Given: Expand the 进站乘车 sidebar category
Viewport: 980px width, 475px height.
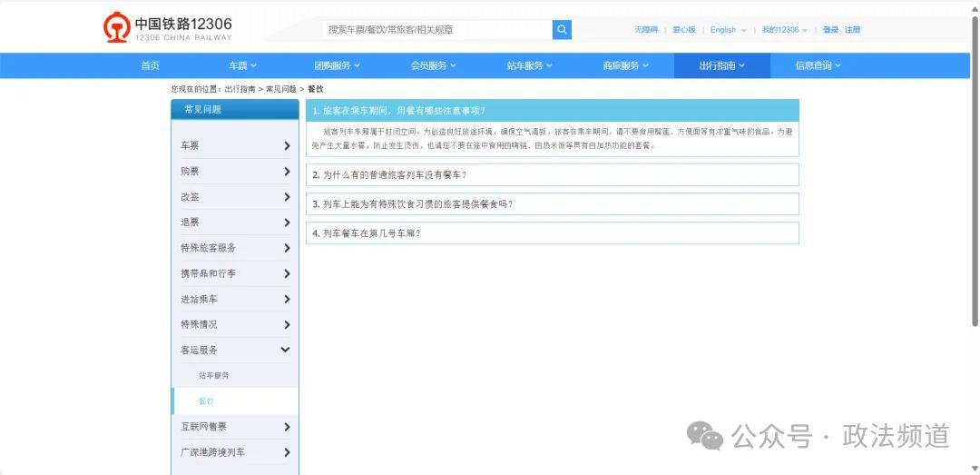Looking at the screenshot, I should click(x=236, y=299).
